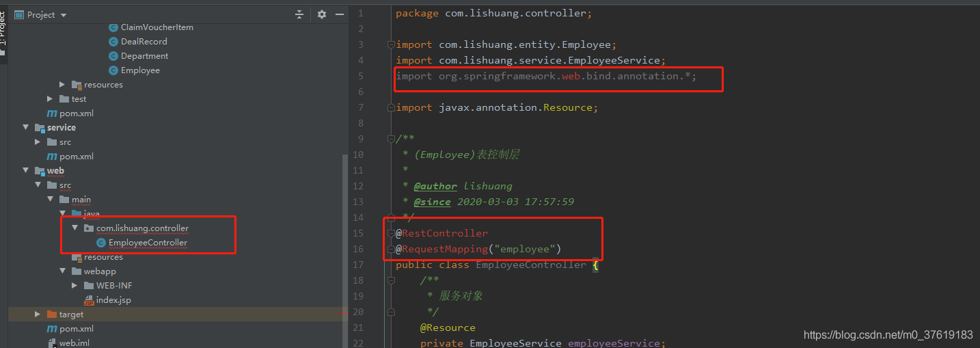Click the Collapse All icon in Project panel
Image resolution: width=980 pixels, height=348 pixels.
point(299,14)
